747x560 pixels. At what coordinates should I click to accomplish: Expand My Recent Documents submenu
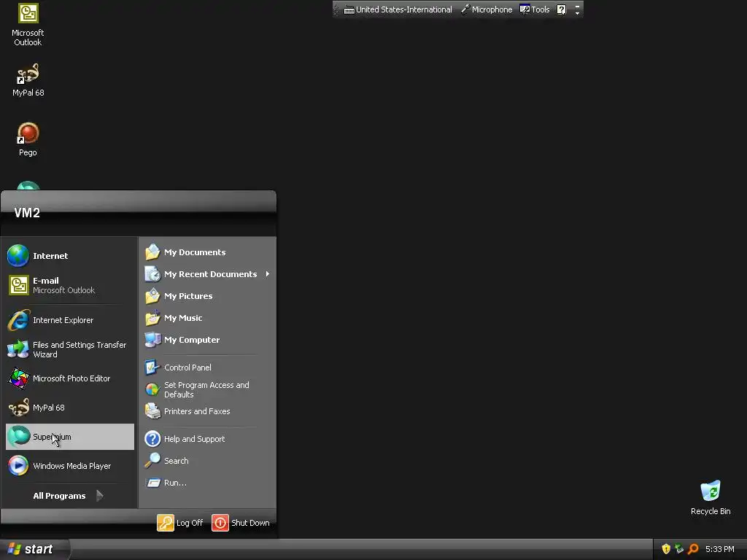click(x=208, y=274)
